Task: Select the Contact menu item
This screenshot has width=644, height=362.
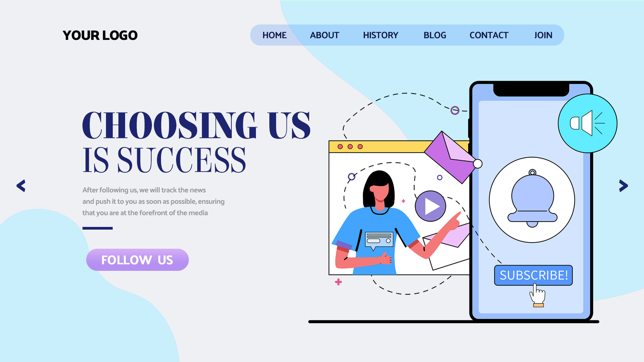Action: (489, 35)
